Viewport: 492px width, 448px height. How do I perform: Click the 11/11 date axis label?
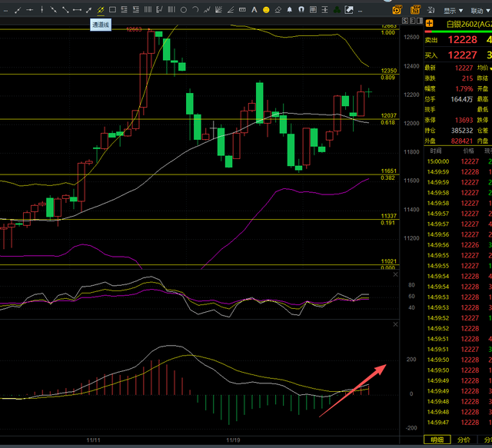point(93,440)
